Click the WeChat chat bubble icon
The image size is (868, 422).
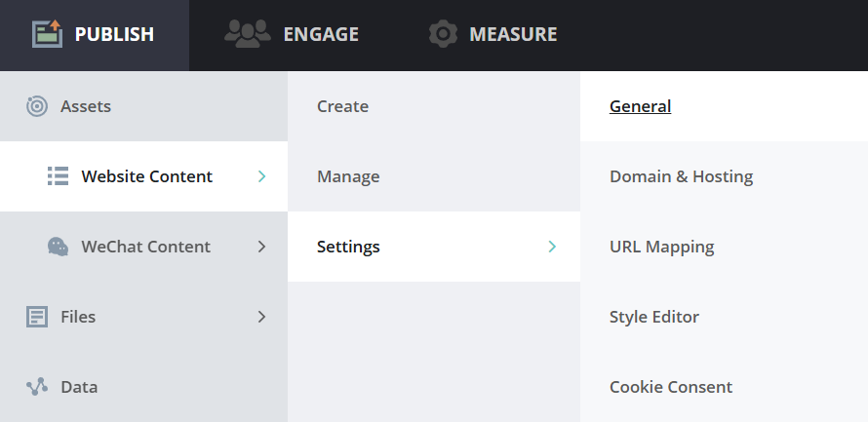pos(59,247)
